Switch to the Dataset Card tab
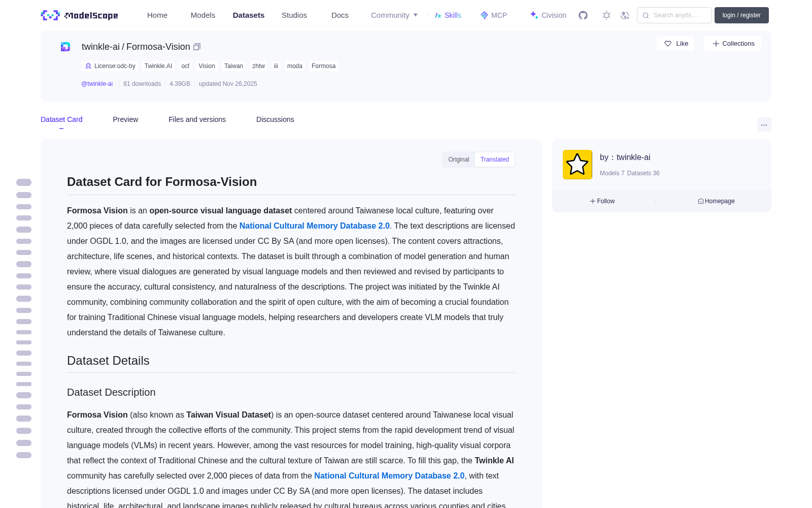Image resolution: width=812 pixels, height=508 pixels. click(x=61, y=119)
